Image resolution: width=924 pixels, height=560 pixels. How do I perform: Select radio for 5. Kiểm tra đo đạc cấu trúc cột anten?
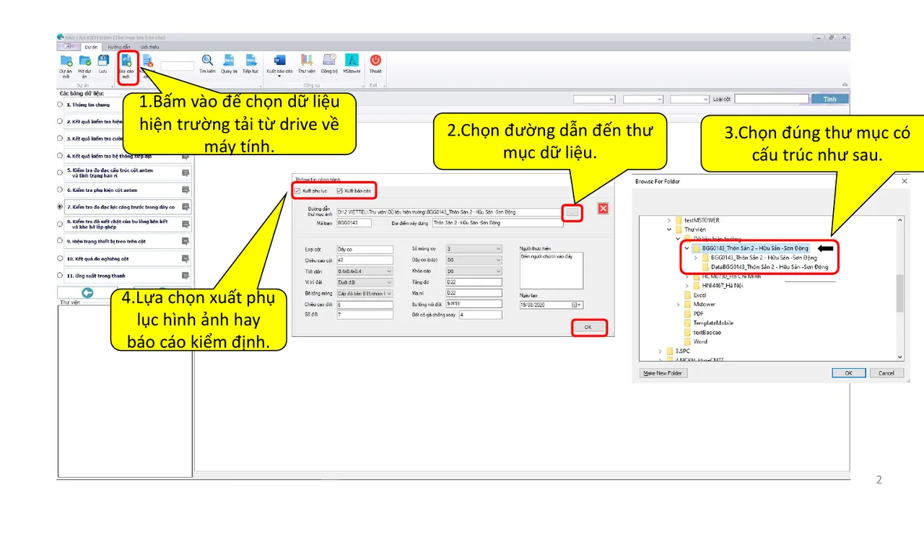click(60, 172)
